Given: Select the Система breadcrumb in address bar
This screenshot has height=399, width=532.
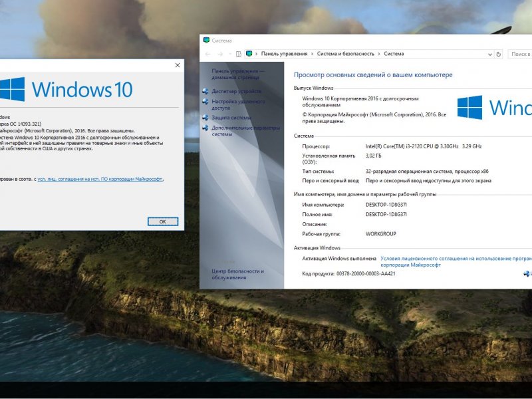Looking at the screenshot, I should pos(394,54).
